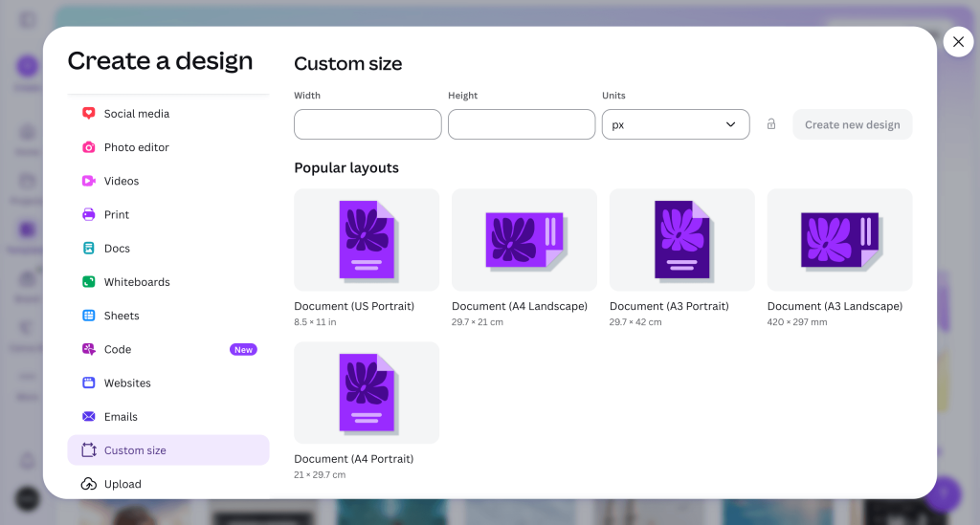Viewport: 980px width, 525px height.
Task: Click the 21 × 29.7 cm size text
Action: click(320, 475)
